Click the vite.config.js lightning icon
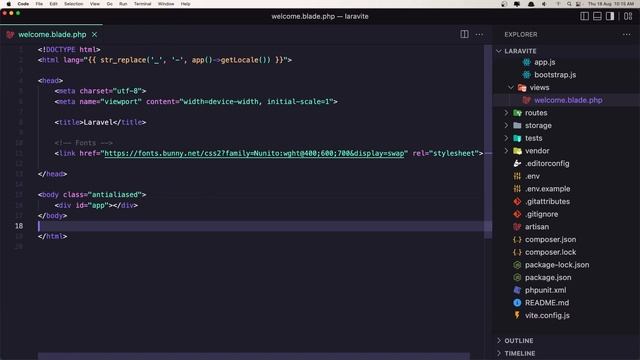 point(517,316)
